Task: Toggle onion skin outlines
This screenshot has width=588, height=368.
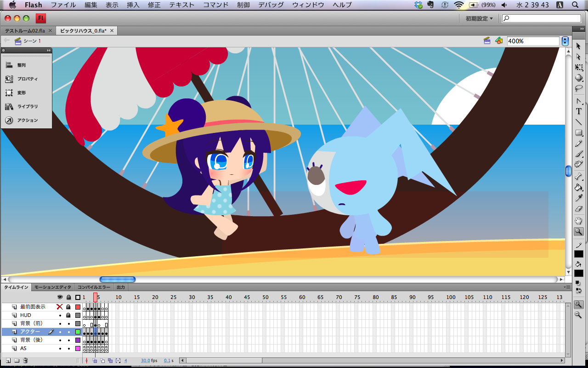Action: pyautogui.click(x=103, y=361)
